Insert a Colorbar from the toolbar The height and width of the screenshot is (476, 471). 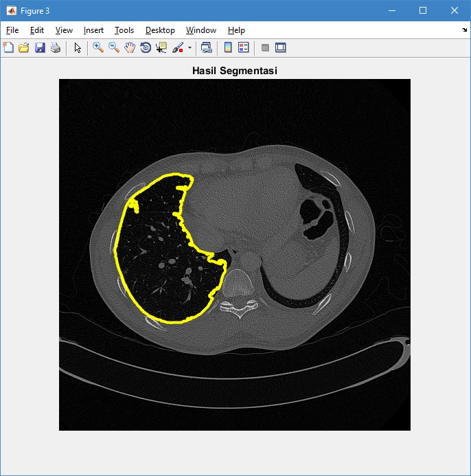tap(228, 47)
